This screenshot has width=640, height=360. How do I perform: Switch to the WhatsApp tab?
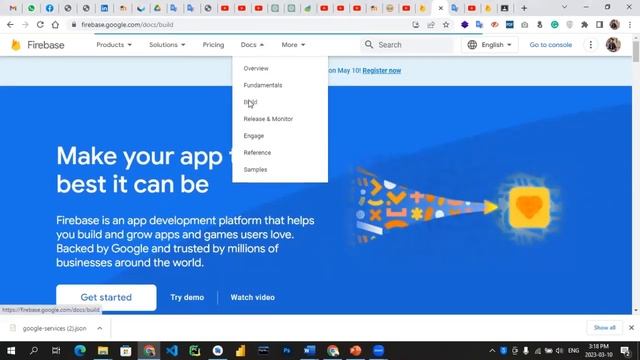(x=31, y=8)
